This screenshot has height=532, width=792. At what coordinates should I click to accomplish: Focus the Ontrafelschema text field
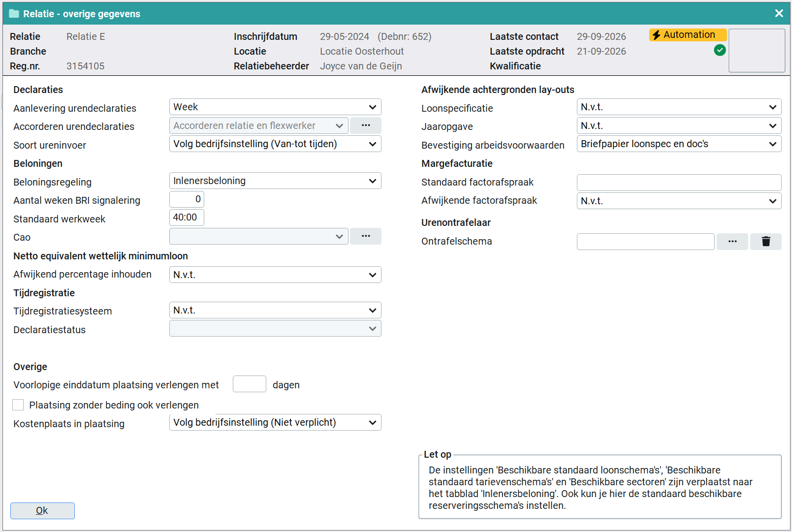click(x=645, y=242)
